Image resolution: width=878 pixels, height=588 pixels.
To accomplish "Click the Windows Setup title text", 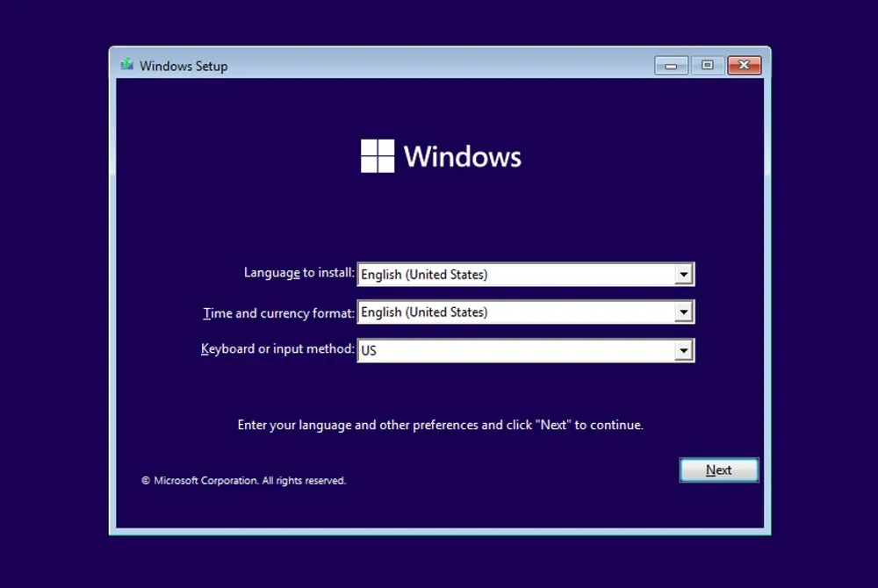I will pos(184,66).
